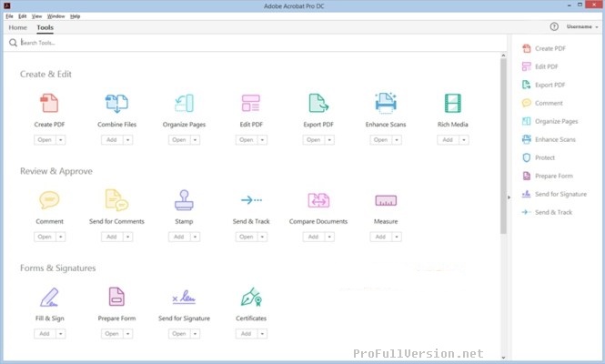Collapse the right pane with arrow handle
605x364 pixels.
(x=509, y=197)
